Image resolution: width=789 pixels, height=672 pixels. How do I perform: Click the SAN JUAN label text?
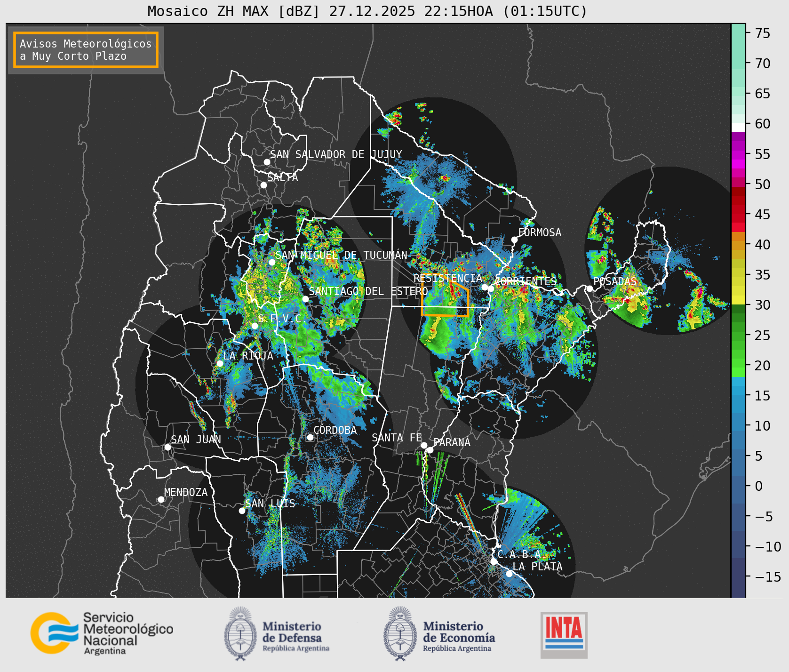click(x=196, y=440)
